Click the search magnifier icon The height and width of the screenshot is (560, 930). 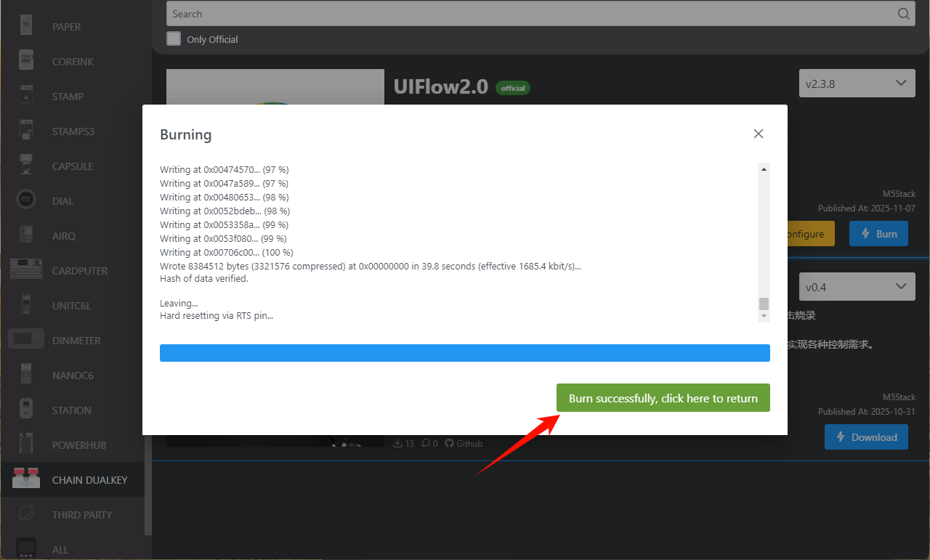click(x=903, y=14)
